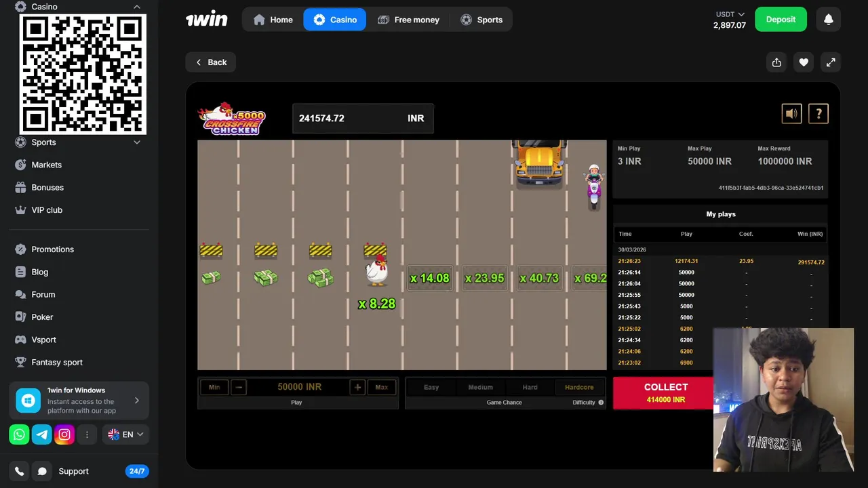The height and width of the screenshot is (488, 868).
Task: Click the 21:26:23 play history row
Action: click(x=721, y=261)
